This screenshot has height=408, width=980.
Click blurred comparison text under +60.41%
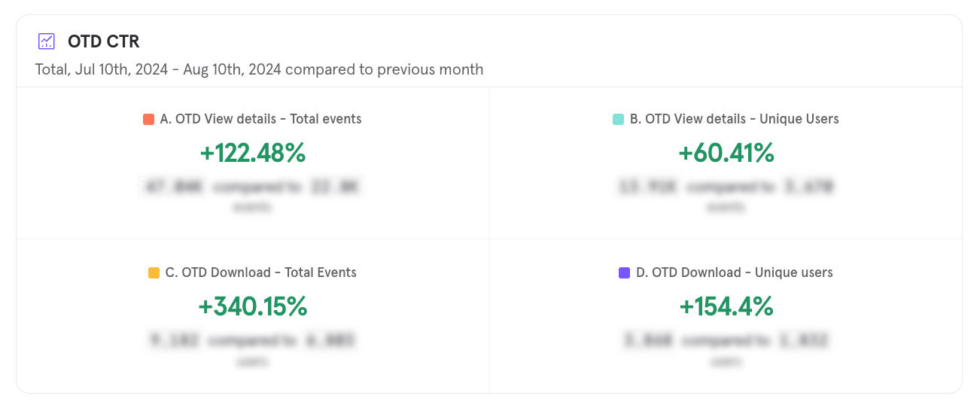point(726,187)
